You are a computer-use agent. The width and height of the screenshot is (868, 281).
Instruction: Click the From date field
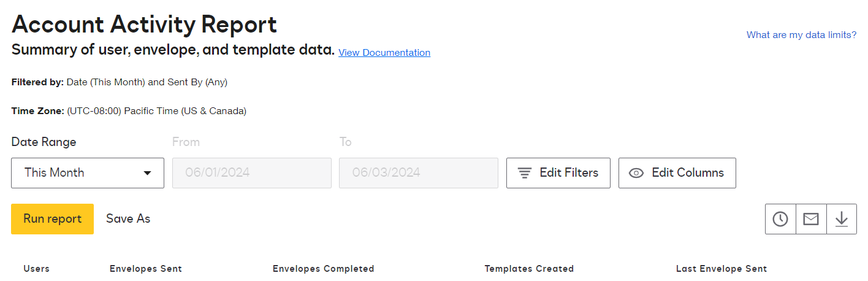tap(251, 173)
